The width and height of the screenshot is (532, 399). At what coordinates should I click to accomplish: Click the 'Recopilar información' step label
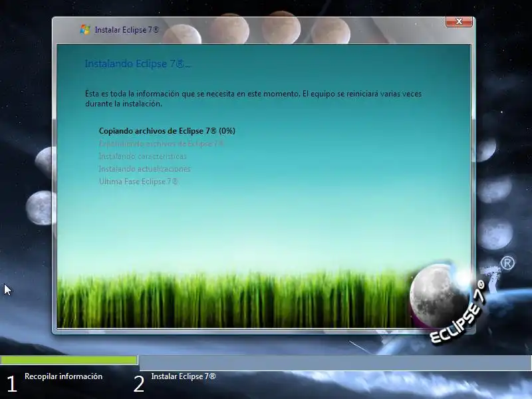63,376
